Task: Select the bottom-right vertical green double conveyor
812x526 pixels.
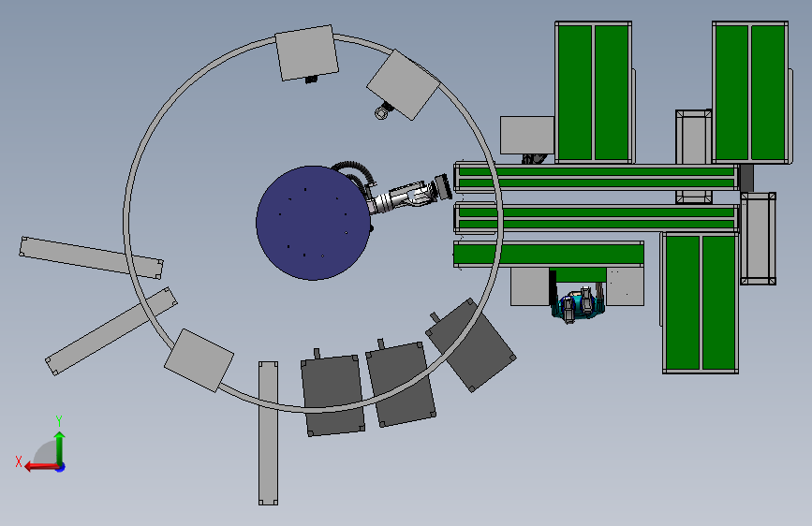Action: point(701,303)
